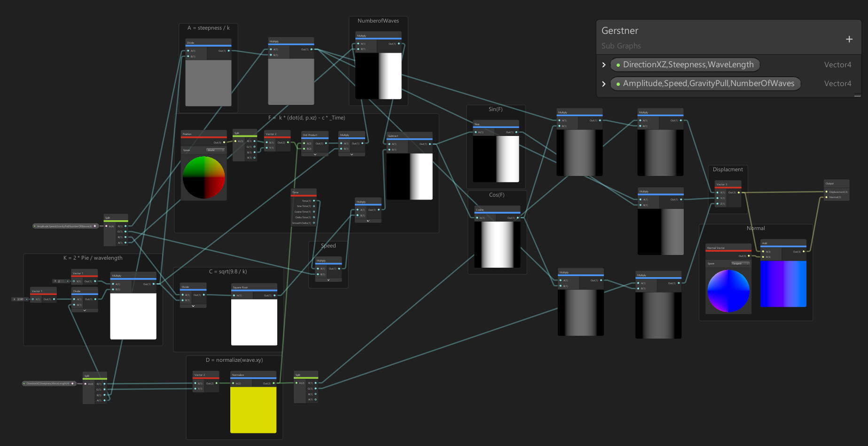The width and height of the screenshot is (868, 446).
Task: Click the Normal Vector node's Out(3) port
Action: tap(749, 255)
